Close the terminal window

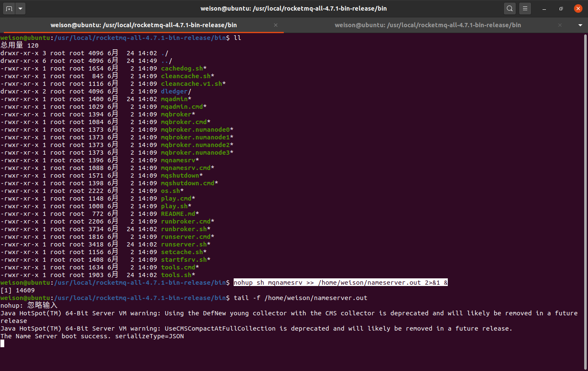click(x=578, y=8)
